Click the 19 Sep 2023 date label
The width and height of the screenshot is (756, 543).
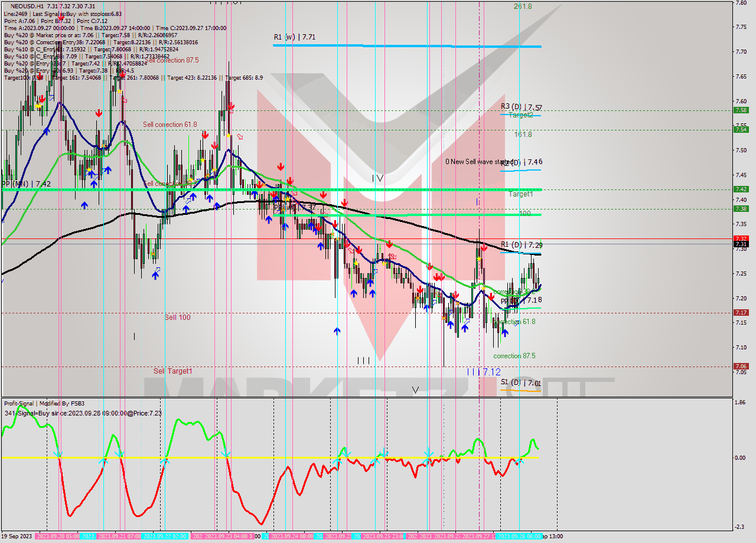point(17,537)
